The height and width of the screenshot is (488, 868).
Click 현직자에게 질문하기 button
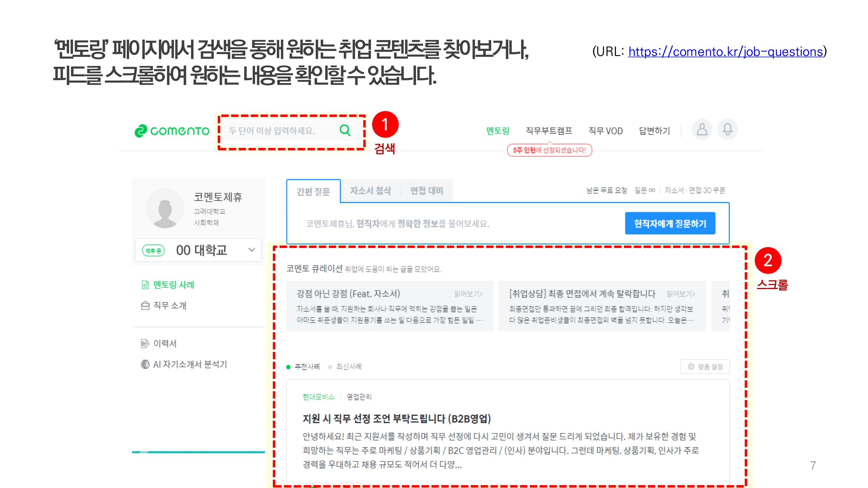[670, 224]
